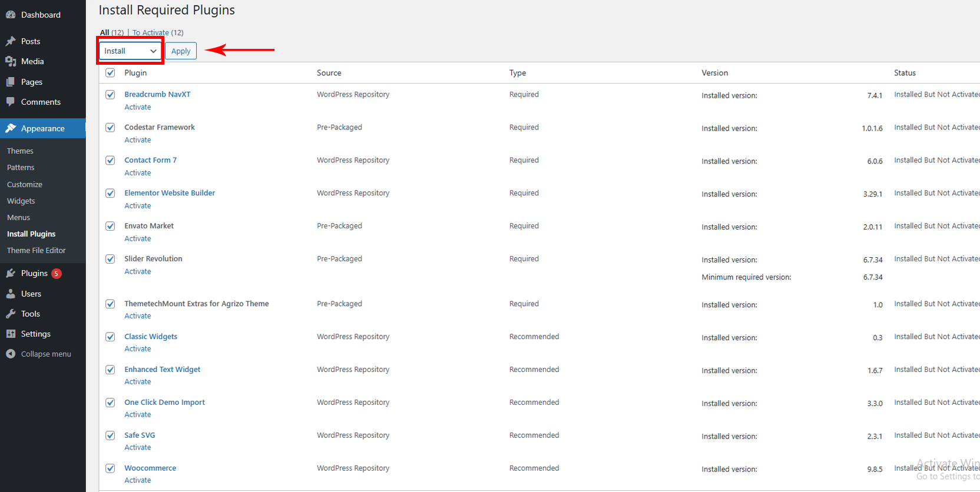Click the Breadcrumb NavXT plugin link

pos(157,94)
